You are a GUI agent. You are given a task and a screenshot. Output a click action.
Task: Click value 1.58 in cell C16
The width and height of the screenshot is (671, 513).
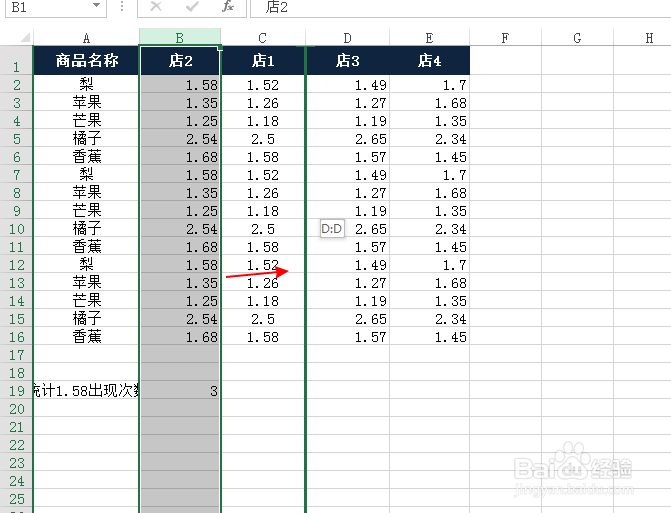tap(263, 337)
